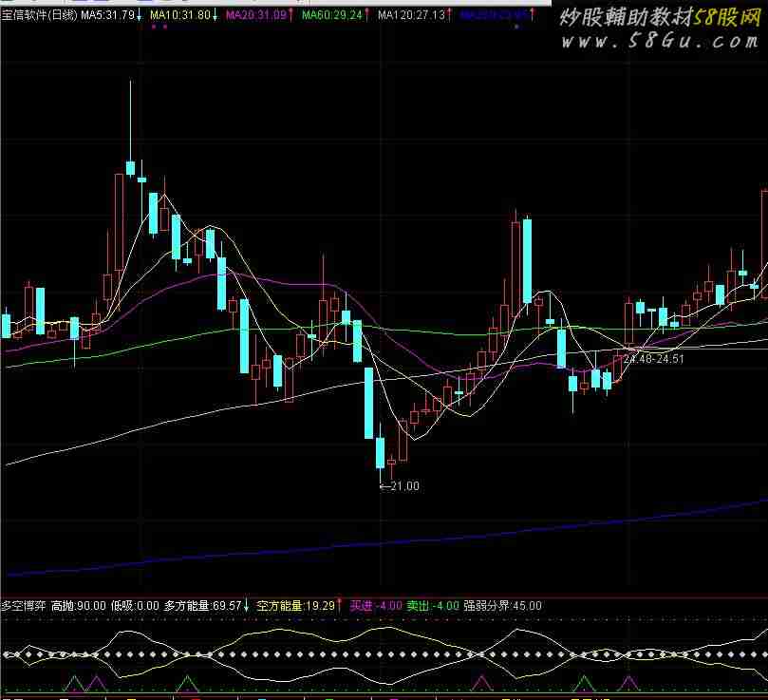Click the red up arrow after MA60
The height and width of the screenshot is (700, 768).
point(367,16)
